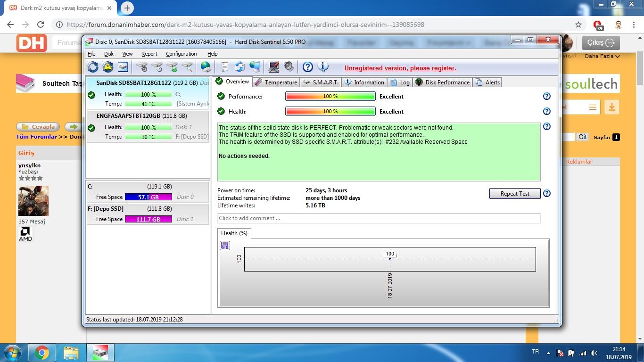Click the disk with magnifier toolbar icon
The height and width of the screenshot is (362, 644).
(188, 67)
